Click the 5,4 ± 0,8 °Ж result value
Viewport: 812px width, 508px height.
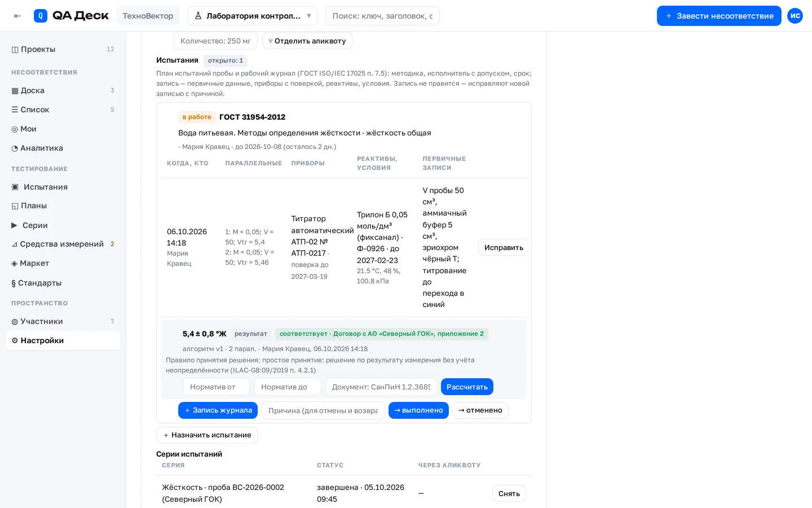coord(205,334)
